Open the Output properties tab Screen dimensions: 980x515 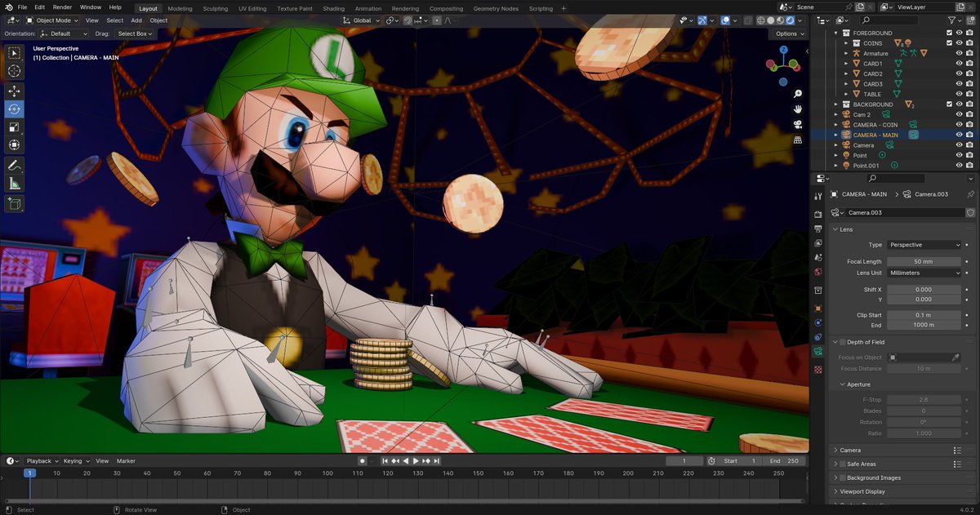pos(818,229)
